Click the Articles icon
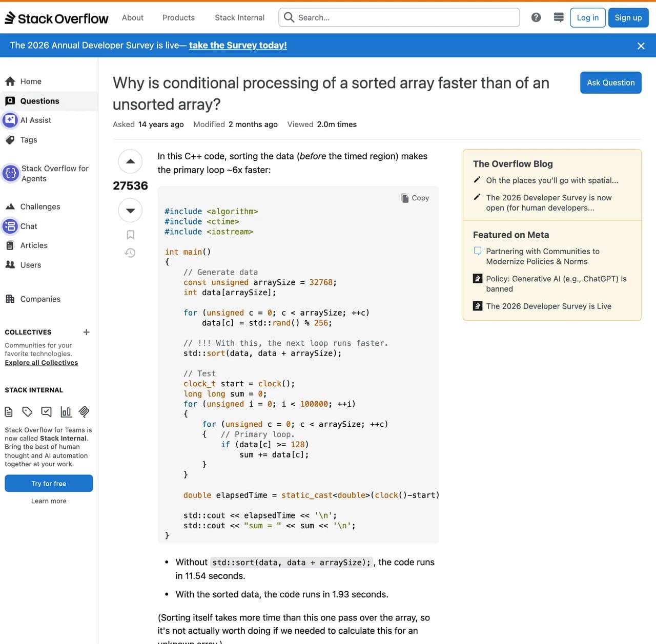 pyautogui.click(x=10, y=245)
